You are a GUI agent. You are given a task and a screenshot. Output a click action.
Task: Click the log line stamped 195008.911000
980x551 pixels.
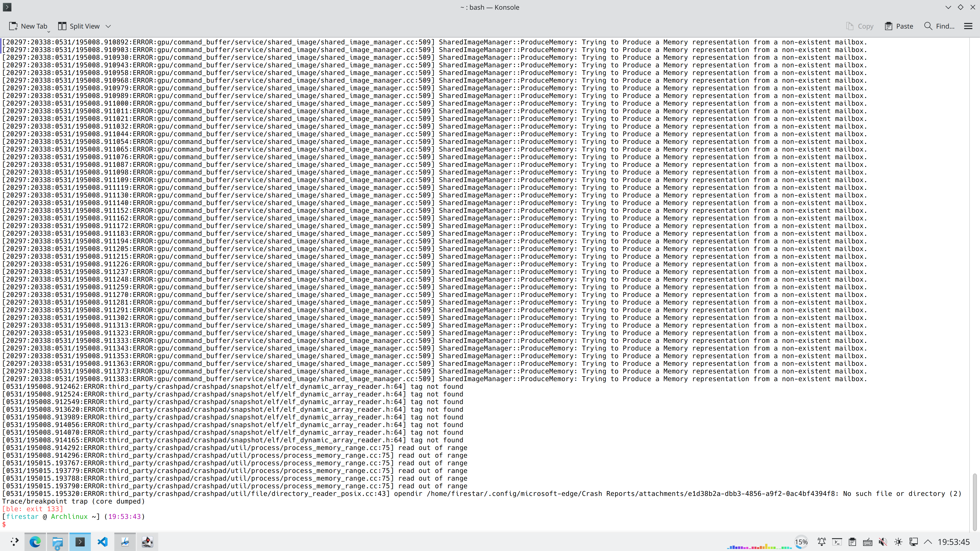(x=434, y=103)
